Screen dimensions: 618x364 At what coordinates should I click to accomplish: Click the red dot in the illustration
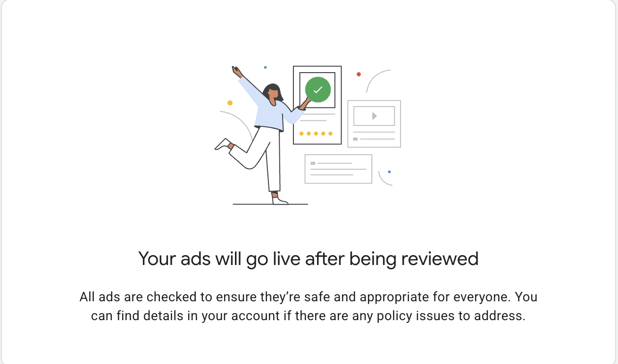point(359,74)
